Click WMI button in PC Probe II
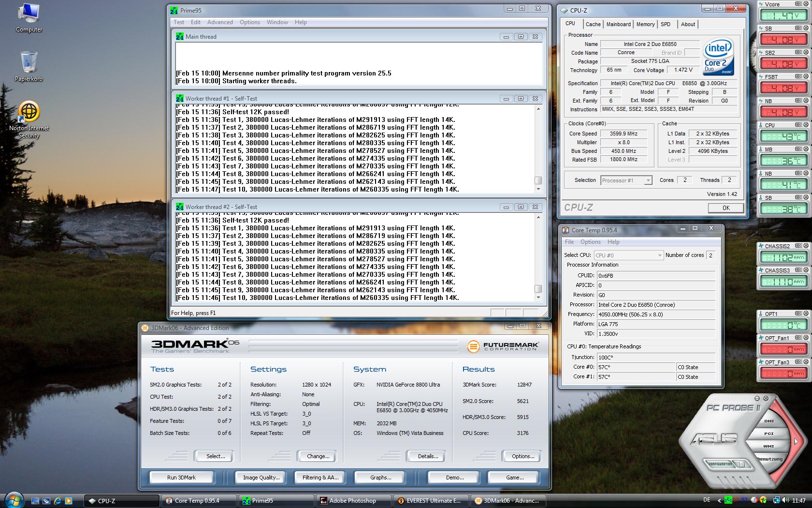The width and height of the screenshot is (812, 508). tap(769, 446)
